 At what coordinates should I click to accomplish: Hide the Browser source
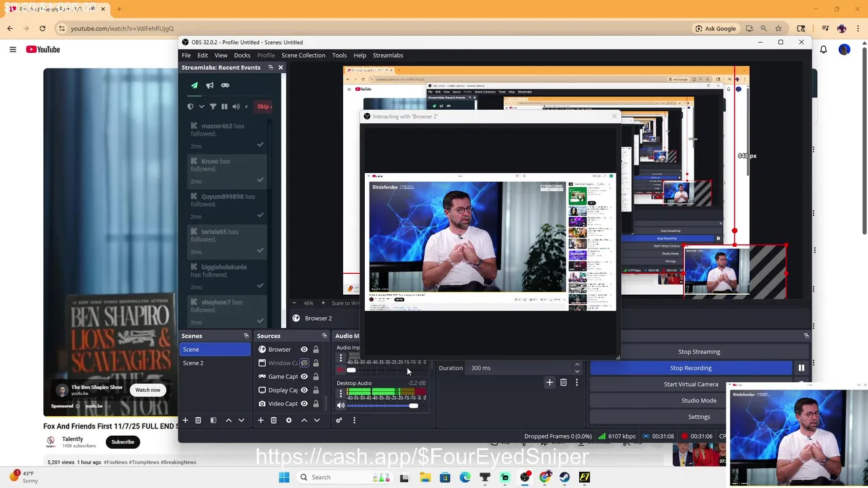304,350
